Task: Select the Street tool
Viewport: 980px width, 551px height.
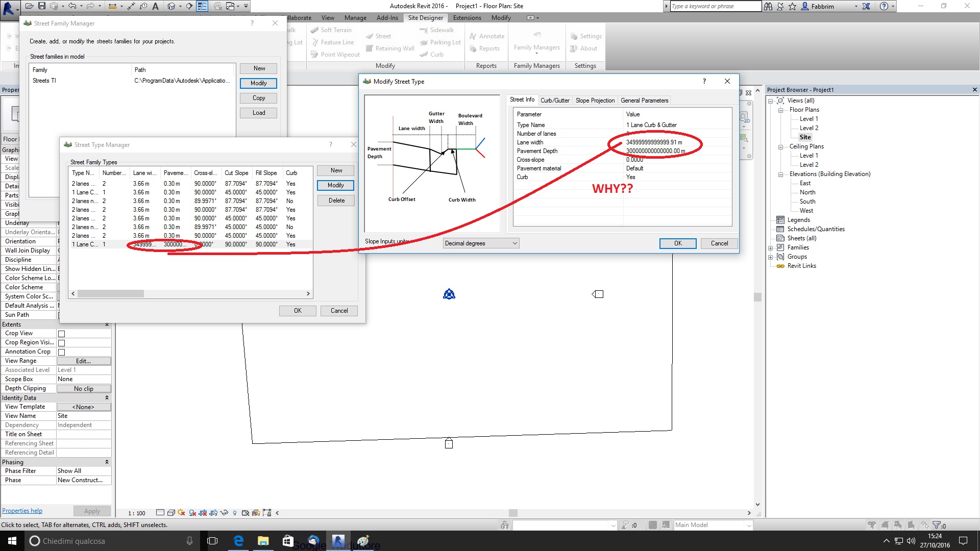Action: tap(382, 36)
